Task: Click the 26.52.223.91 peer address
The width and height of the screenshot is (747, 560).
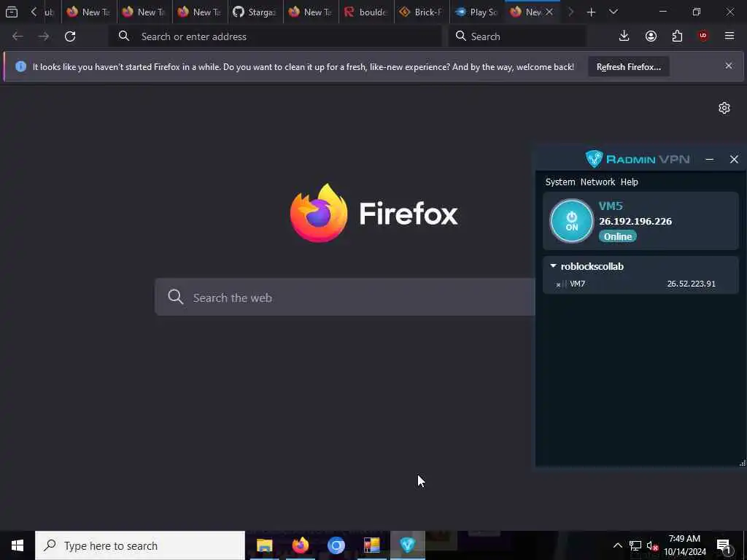Action: click(x=691, y=284)
